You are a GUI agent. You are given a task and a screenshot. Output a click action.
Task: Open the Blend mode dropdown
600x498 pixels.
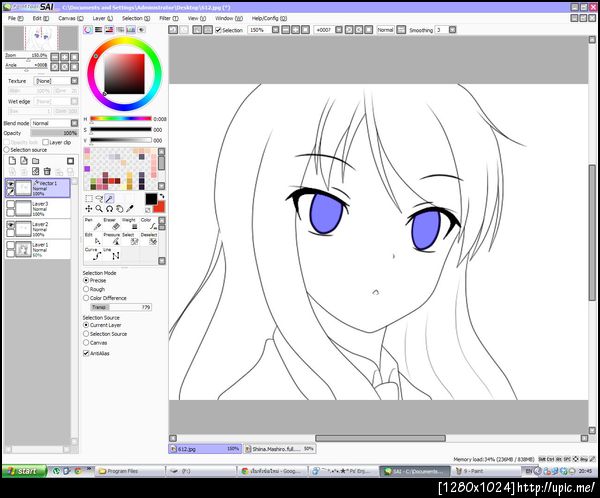(x=75, y=123)
